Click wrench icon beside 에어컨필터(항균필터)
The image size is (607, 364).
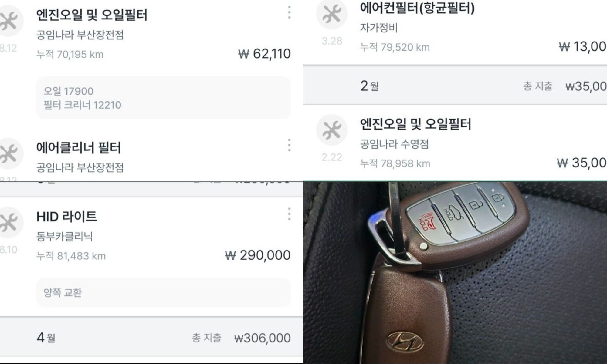332,14
